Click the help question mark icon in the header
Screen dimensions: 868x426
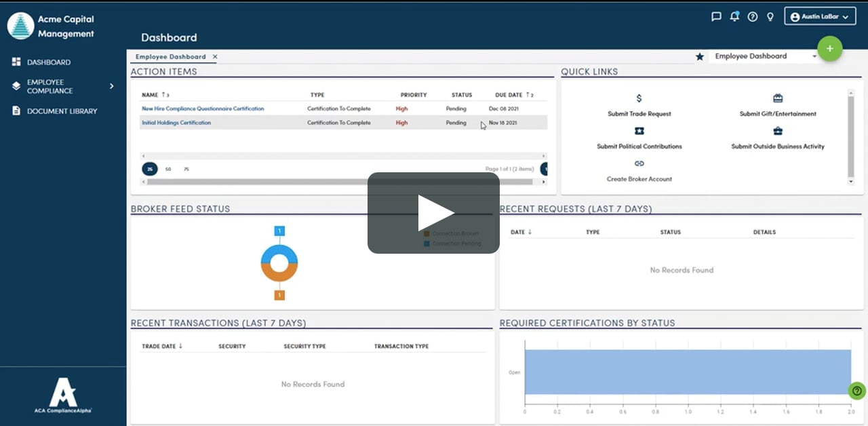pos(753,17)
